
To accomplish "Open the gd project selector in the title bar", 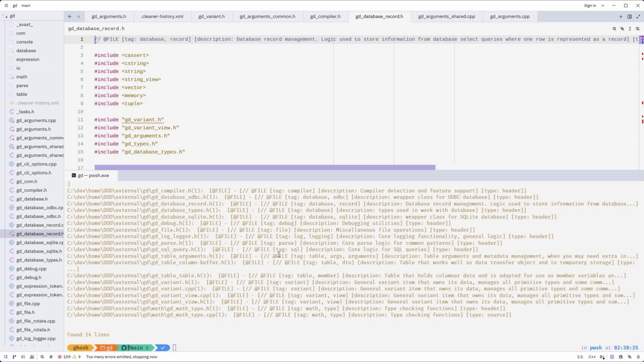I will [15, 6].
